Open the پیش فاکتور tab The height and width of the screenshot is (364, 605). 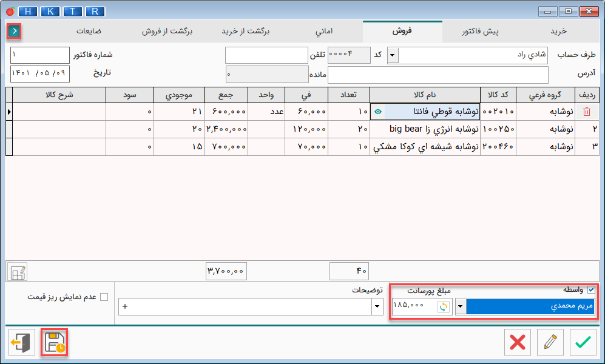click(481, 30)
